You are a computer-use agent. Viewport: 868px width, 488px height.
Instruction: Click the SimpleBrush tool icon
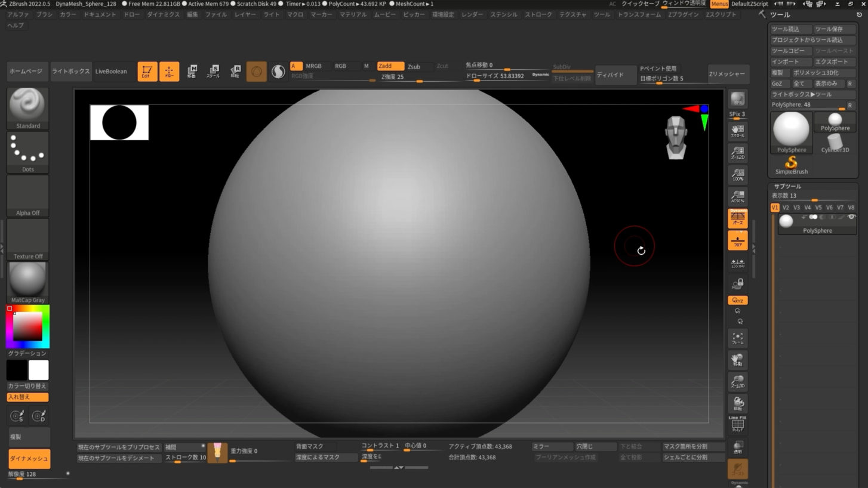pos(792,165)
